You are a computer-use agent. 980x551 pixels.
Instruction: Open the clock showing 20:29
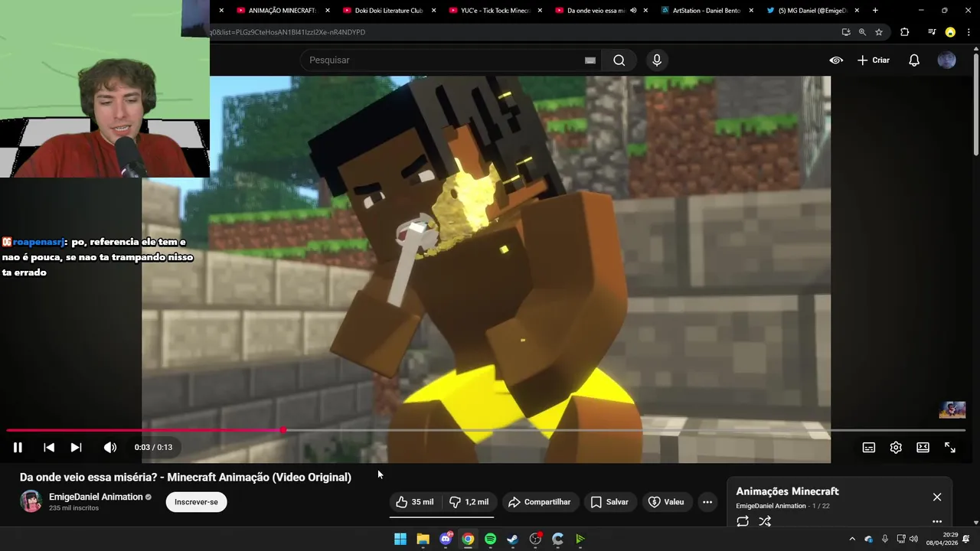(941, 540)
